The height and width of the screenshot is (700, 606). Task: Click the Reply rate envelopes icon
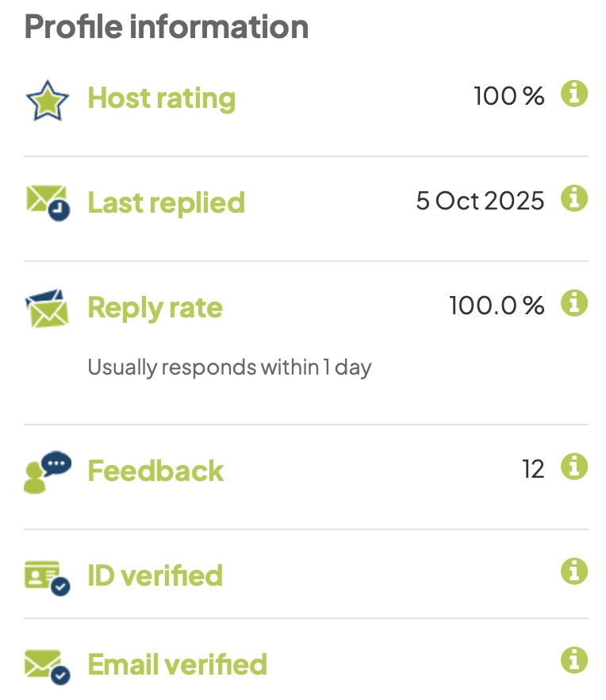click(x=48, y=309)
